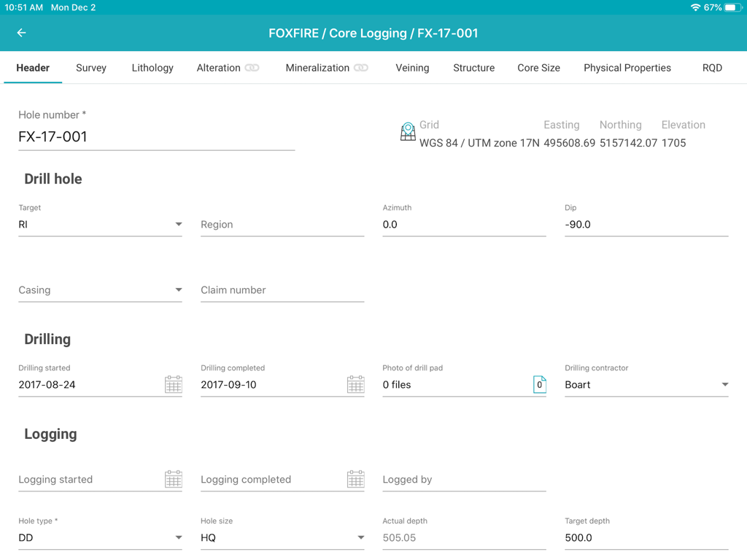
Task: Open calendar picker for Drilling started
Action: (x=173, y=384)
